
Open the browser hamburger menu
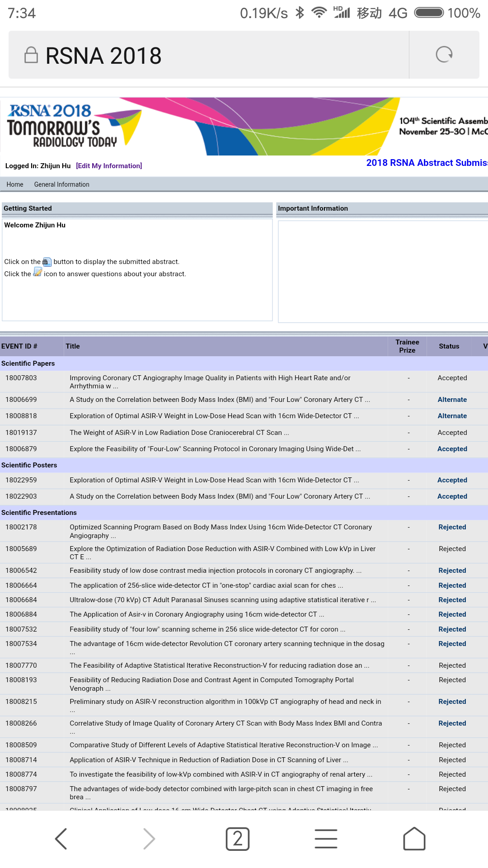326,839
